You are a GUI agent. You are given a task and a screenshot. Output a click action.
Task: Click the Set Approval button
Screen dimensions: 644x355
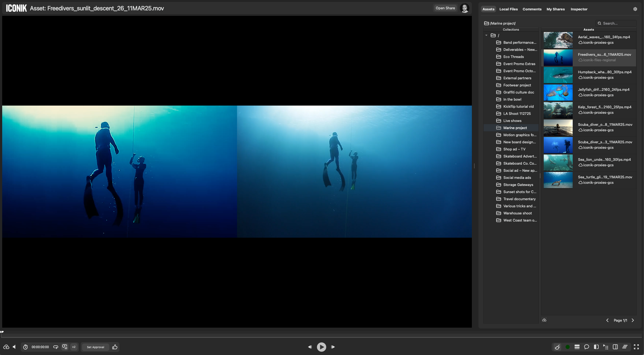pyautogui.click(x=95, y=347)
